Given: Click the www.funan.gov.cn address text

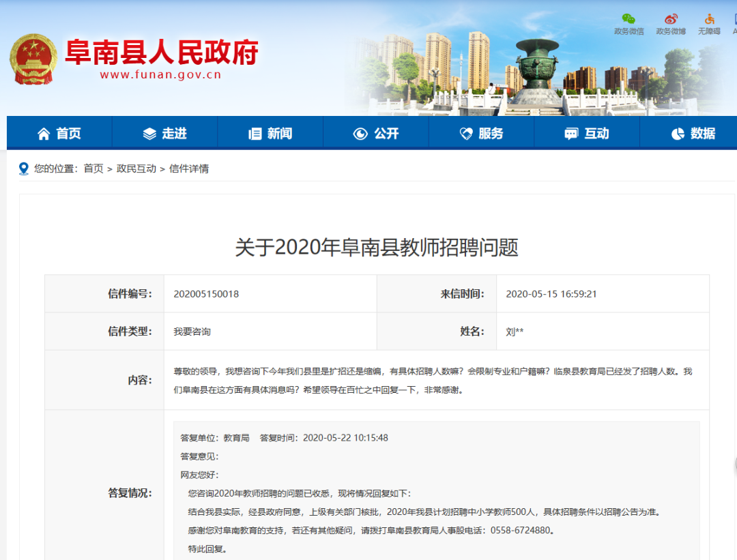Looking at the screenshot, I should click(160, 75).
